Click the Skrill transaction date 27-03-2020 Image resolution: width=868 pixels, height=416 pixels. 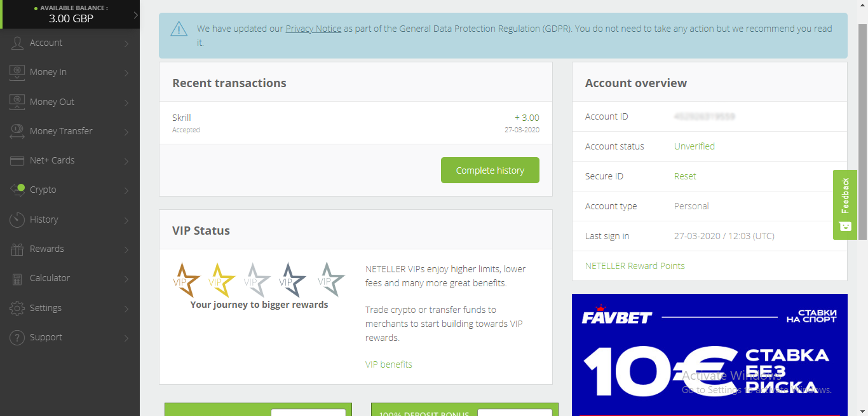(x=522, y=130)
